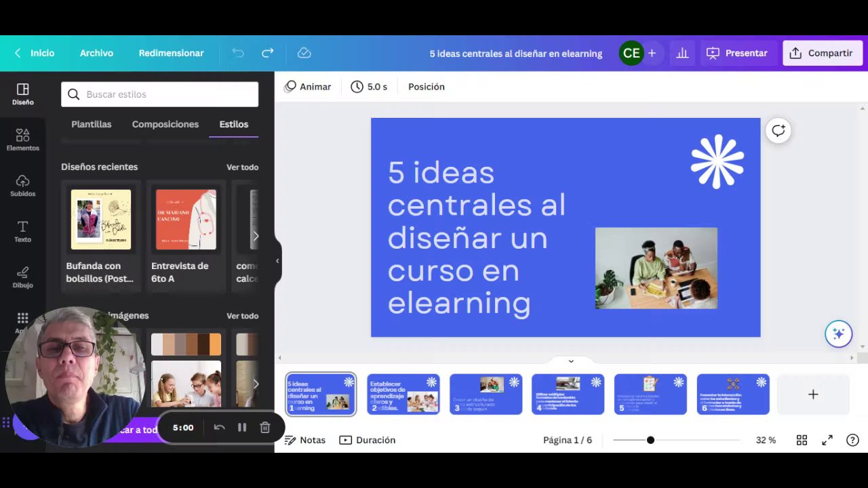The height and width of the screenshot is (488, 868).
Task: Click the undo arrow in top bar
Action: click(237, 53)
